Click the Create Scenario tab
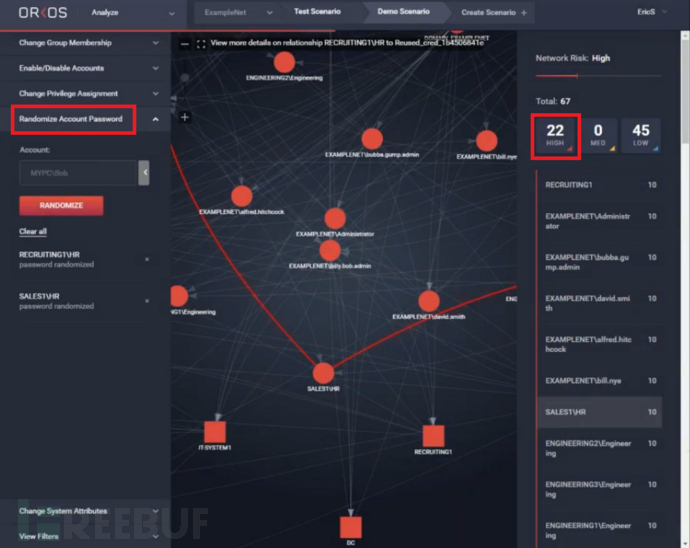The image size is (690, 548). (x=488, y=13)
